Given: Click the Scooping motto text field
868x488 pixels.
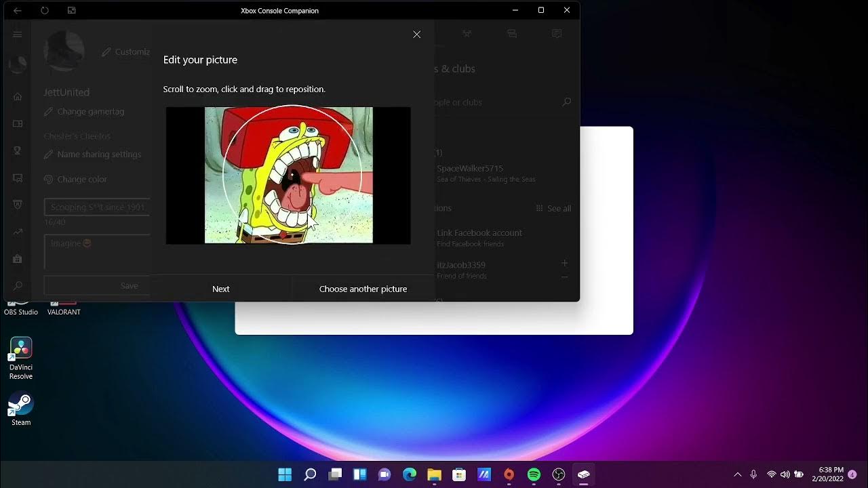Looking at the screenshot, I should 97,207.
